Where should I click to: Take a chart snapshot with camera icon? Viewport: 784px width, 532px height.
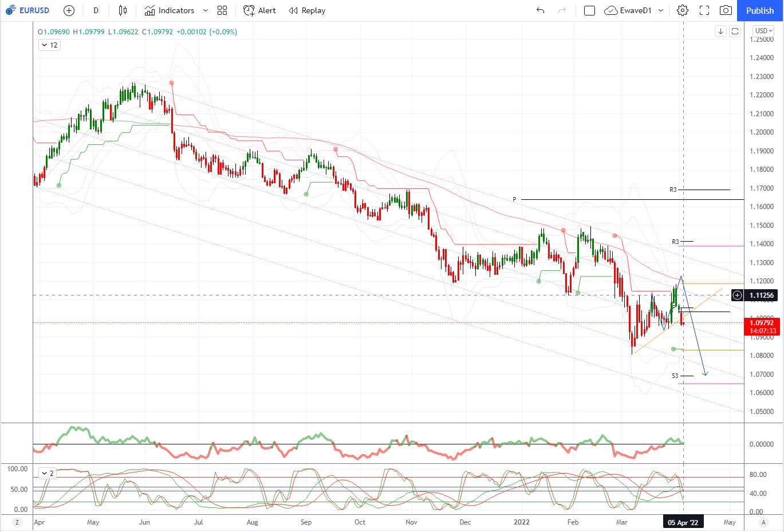click(x=726, y=10)
